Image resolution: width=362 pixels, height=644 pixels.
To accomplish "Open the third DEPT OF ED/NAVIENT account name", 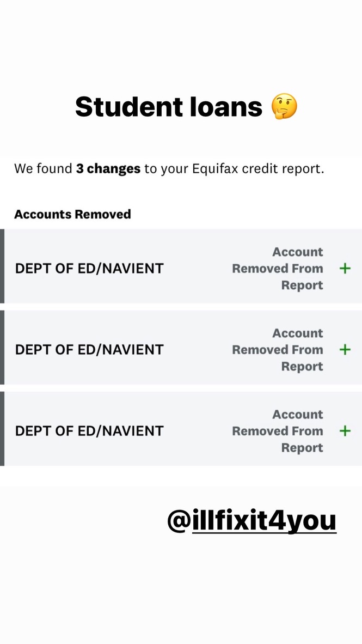I will [89, 432].
